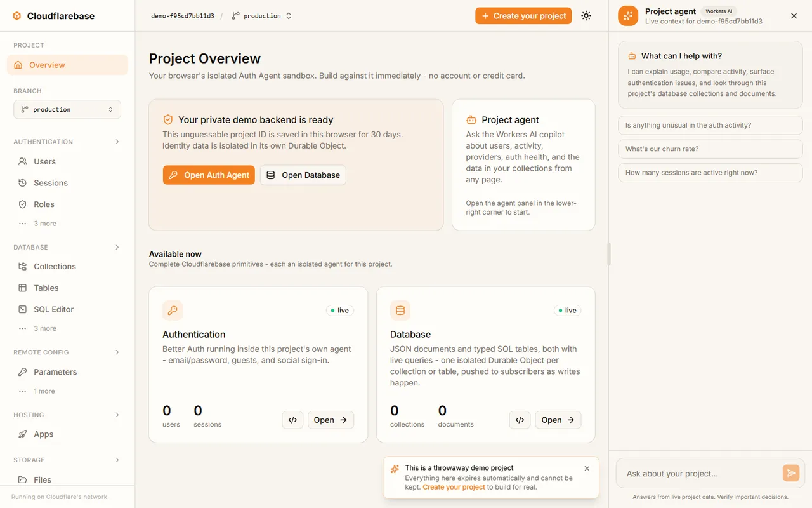Viewport: 812px width, 508px height.
Task: Open code snippet for the Database card
Action: tap(520, 420)
